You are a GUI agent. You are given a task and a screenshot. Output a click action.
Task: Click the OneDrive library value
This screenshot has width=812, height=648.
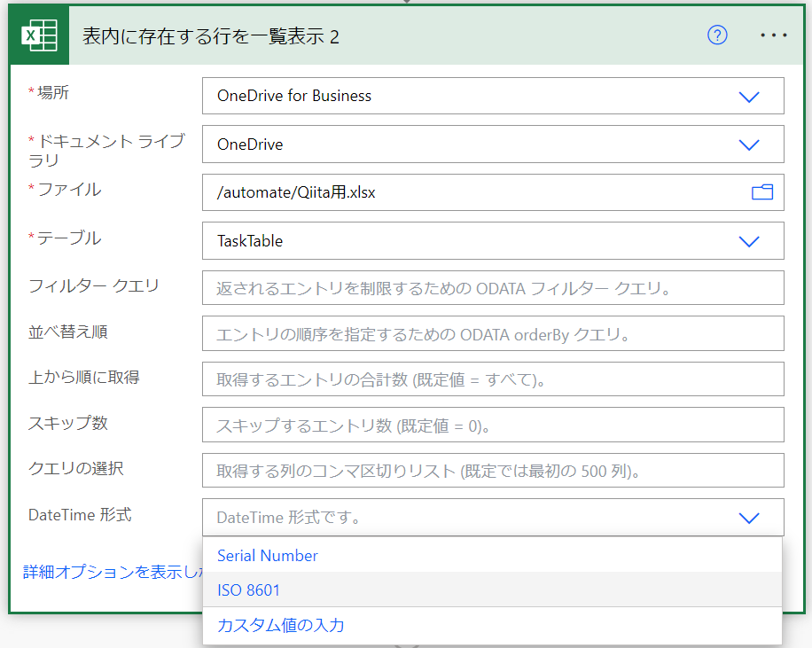(x=250, y=144)
